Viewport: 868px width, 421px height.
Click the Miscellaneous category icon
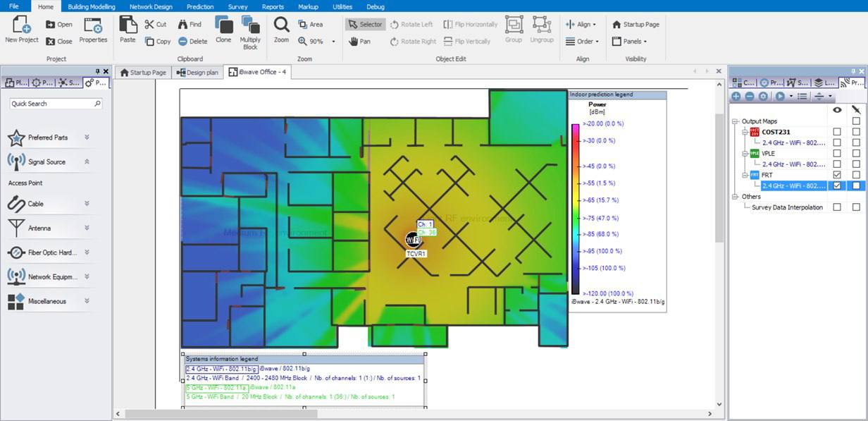[16, 301]
